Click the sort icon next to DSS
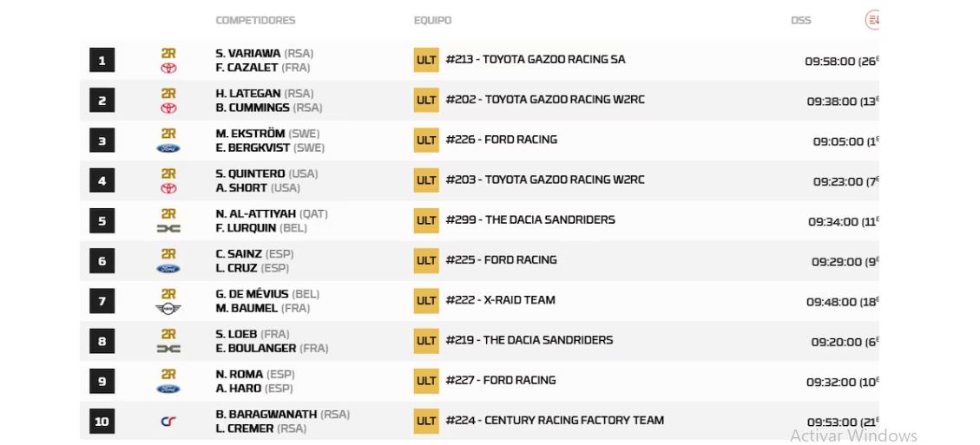The height and width of the screenshot is (445, 980). pyautogui.click(x=872, y=19)
